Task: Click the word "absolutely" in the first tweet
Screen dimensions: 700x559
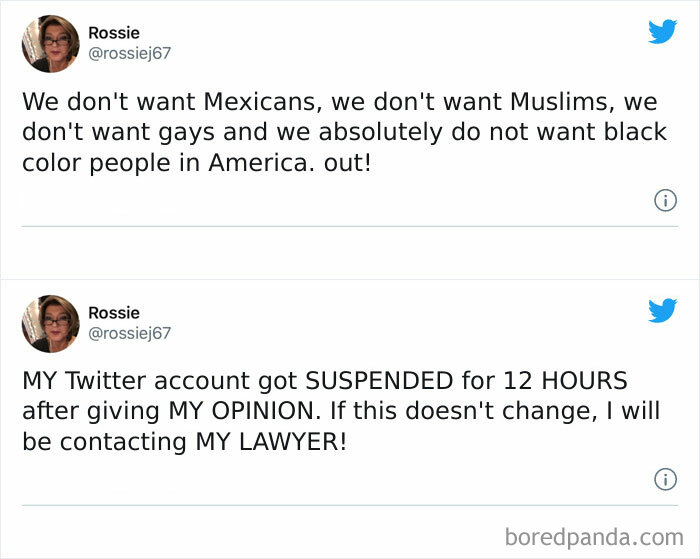Action: point(381,132)
